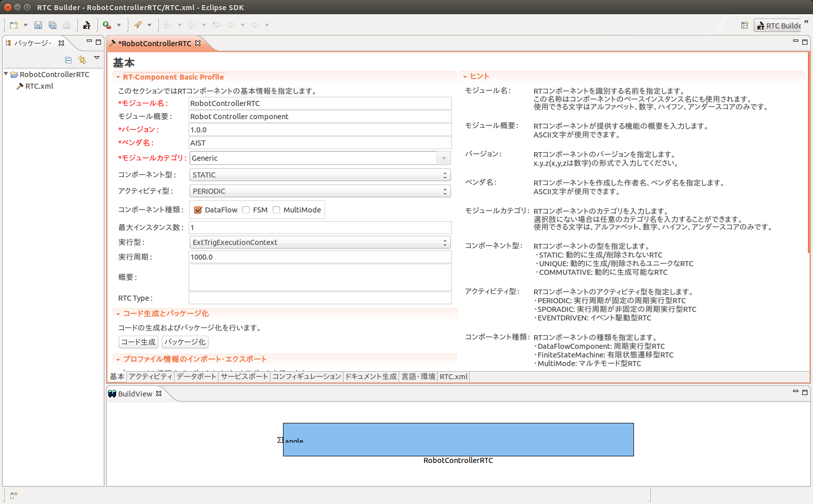
Task: Minimize the package explorer view
Action: [89, 41]
